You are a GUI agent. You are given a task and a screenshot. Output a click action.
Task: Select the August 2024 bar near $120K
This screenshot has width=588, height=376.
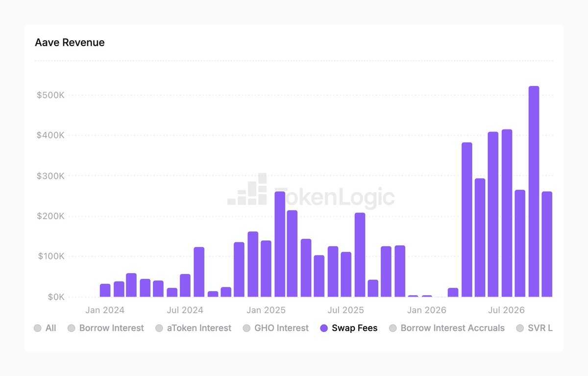(x=199, y=272)
